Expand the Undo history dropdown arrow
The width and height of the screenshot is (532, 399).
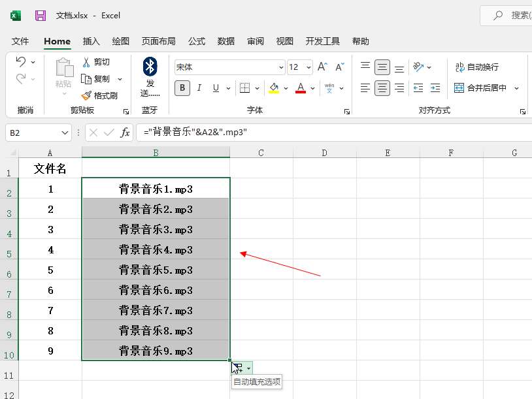click(x=33, y=62)
